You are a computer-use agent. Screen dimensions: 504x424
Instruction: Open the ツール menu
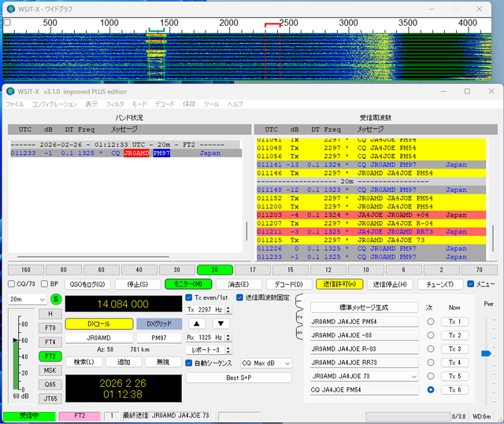coord(211,105)
